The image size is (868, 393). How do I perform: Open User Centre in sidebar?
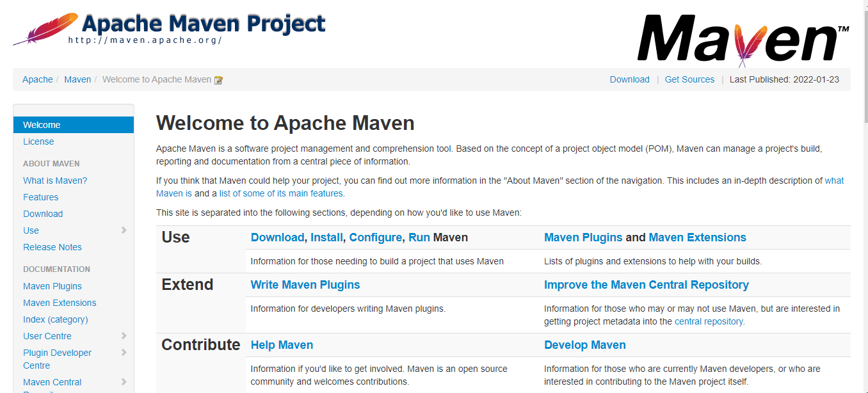(47, 336)
